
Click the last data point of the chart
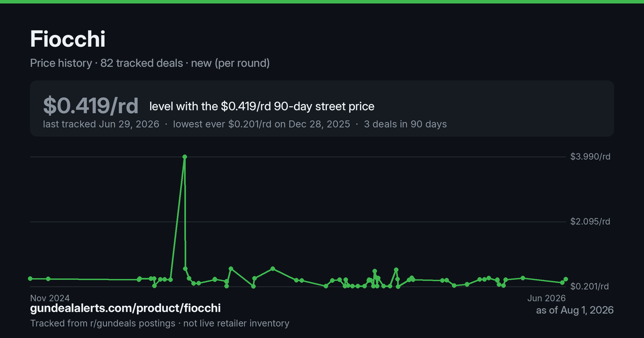pyautogui.click(x=566, y=279)
